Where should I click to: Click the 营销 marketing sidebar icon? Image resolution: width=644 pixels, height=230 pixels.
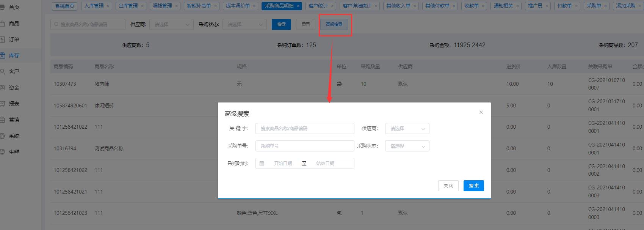coord(2,120)
